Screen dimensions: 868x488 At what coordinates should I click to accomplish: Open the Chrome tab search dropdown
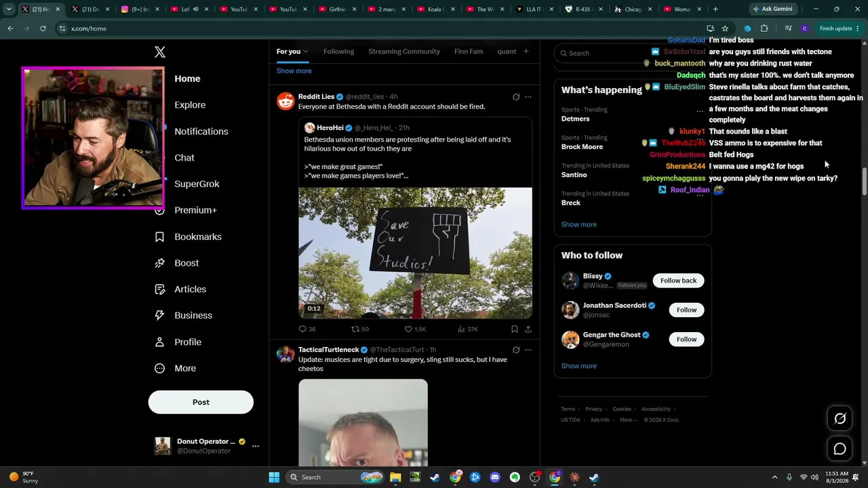pos(9,9)
